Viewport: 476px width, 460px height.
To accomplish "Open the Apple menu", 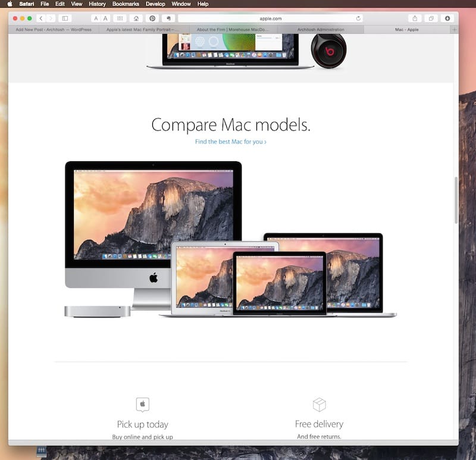I will (x=10, y=4).
